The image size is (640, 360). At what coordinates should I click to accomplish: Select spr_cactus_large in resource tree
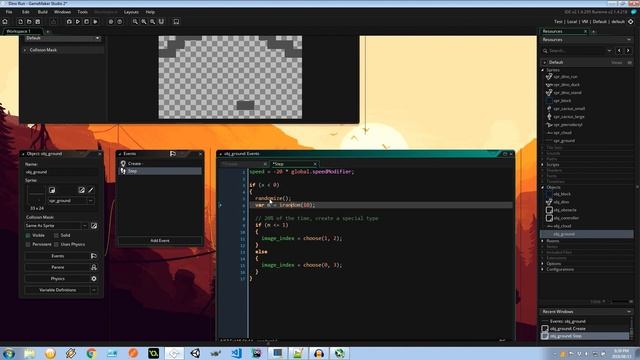(569, 117)
